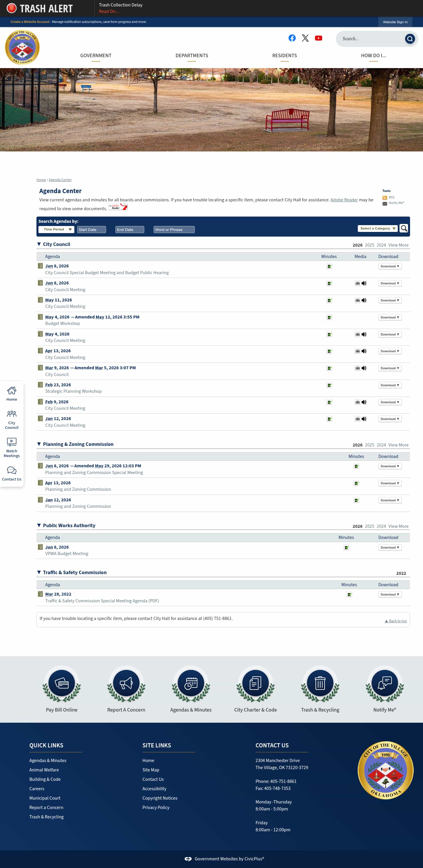The height and width of the screenshot is (868, 423).
Task: Open the RESIDENTS navigation menu
Action: click(x=284, y=55)
